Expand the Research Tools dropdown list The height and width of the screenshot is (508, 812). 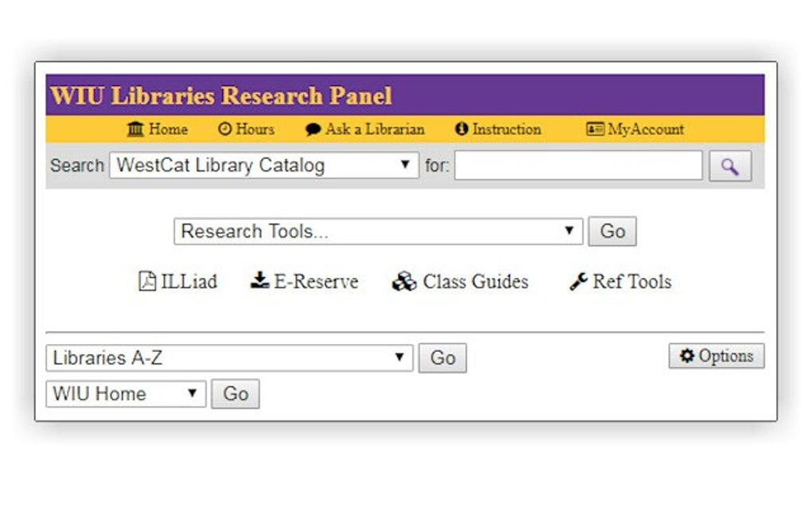pos(376,231)
